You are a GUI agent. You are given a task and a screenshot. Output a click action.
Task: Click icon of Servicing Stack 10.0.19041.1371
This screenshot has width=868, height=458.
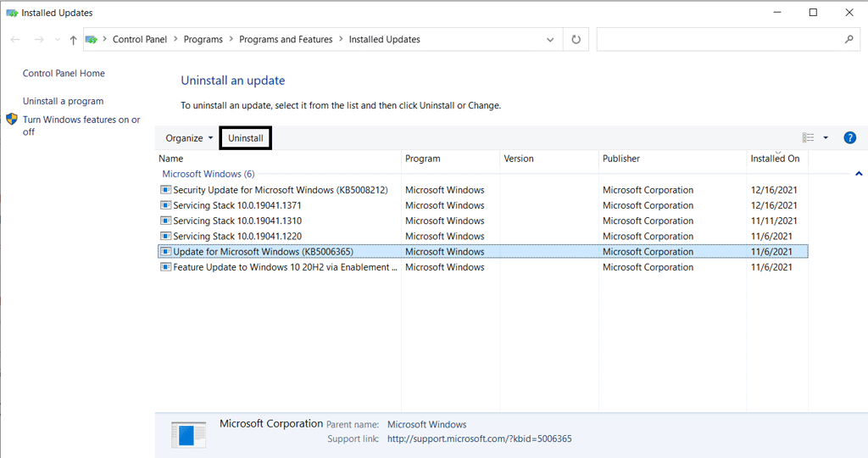coord(165,205)
